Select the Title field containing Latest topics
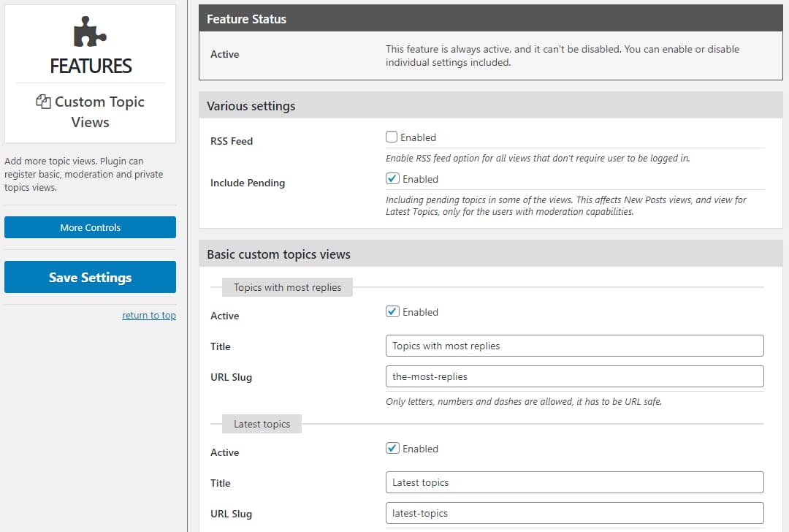Viewport: 789px width, 532px height. 575,482
